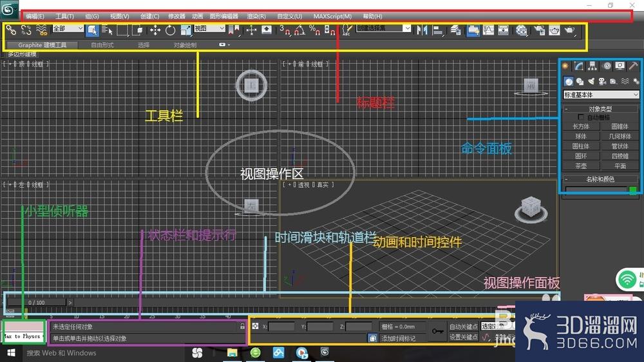Open the 创建选择集 named selection dropdown
Screen dimensions: 644x362
(383, 28)
